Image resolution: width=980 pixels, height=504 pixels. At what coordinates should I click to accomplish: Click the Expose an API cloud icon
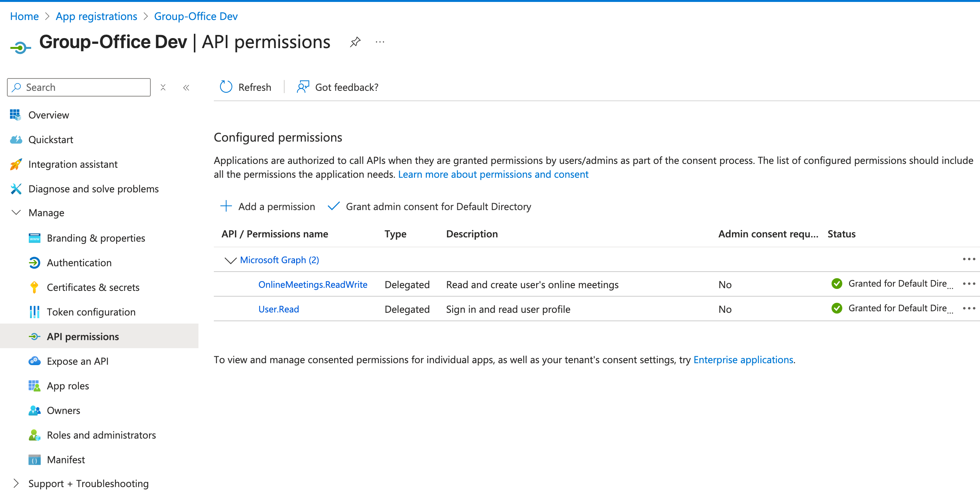[x=35, y=361]
